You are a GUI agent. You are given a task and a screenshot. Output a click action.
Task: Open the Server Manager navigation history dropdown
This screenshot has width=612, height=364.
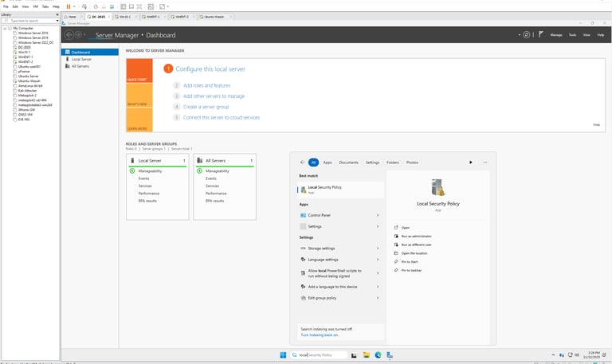pos(84,35)
